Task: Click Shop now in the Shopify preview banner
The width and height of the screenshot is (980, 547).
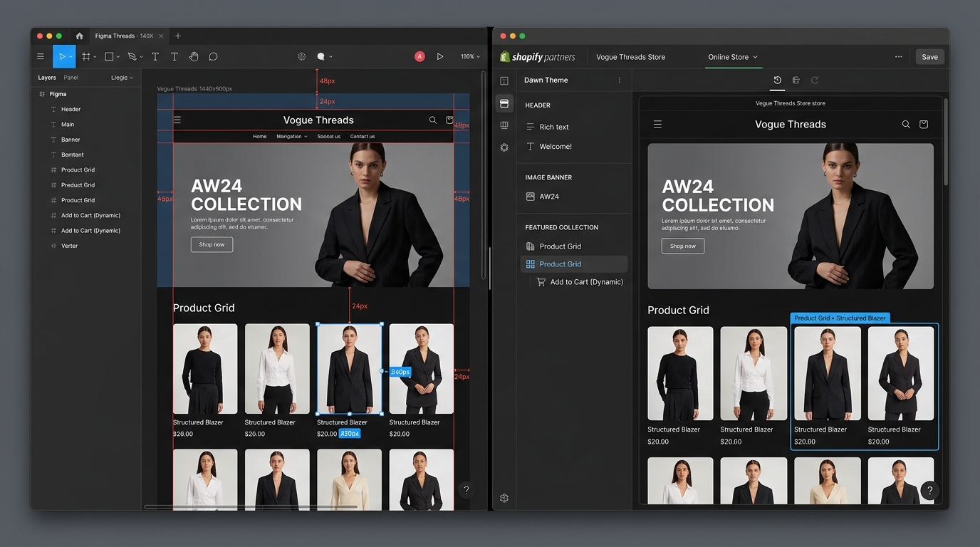Action: [x=683, y=246]
